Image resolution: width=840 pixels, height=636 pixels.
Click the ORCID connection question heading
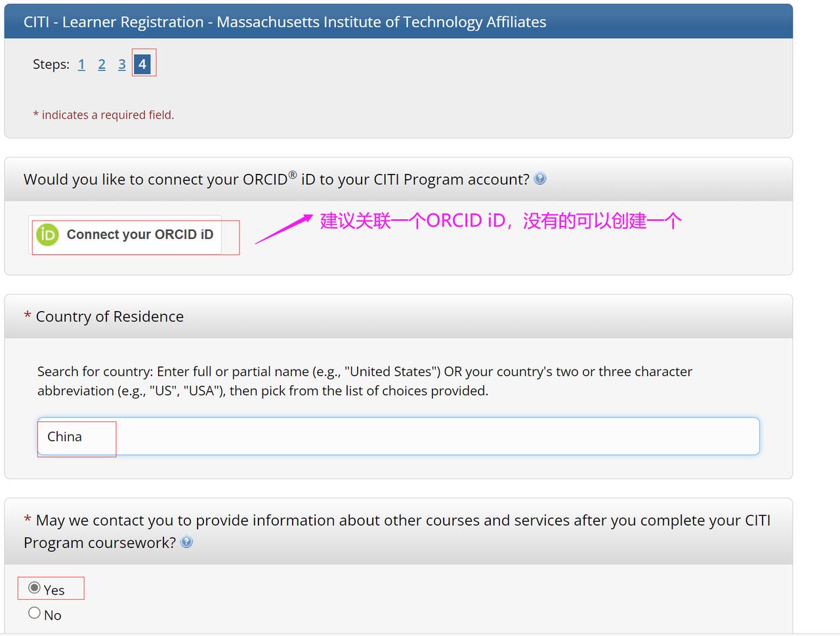click(x=276, y=179)
